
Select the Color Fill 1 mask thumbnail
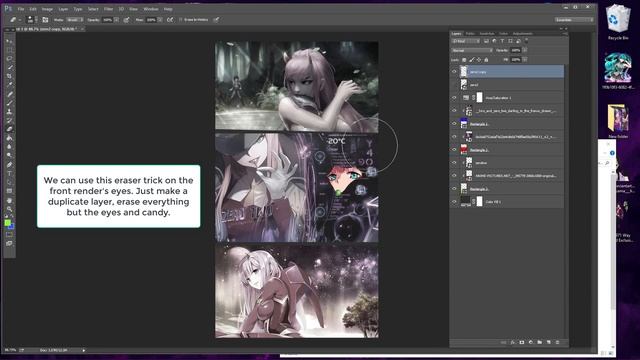click(480, 201)
